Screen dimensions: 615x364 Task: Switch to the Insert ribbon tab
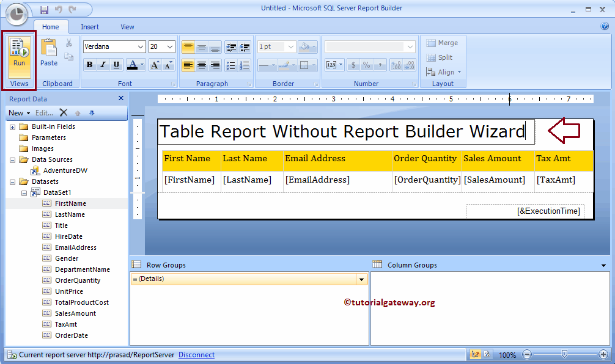pyautogui.click(x=90, y=27)
